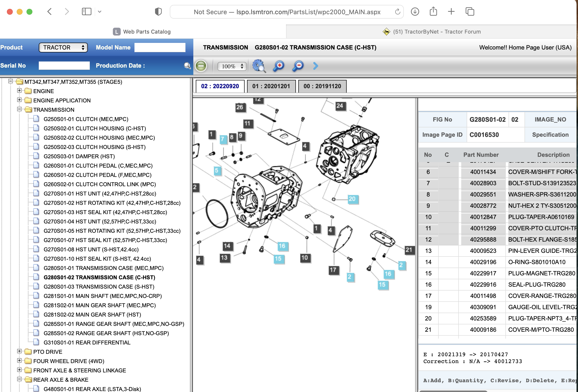Viewport: 578px width, 392px height.
Task: Click the blue next arrow icon
Action: click(315, 66)
